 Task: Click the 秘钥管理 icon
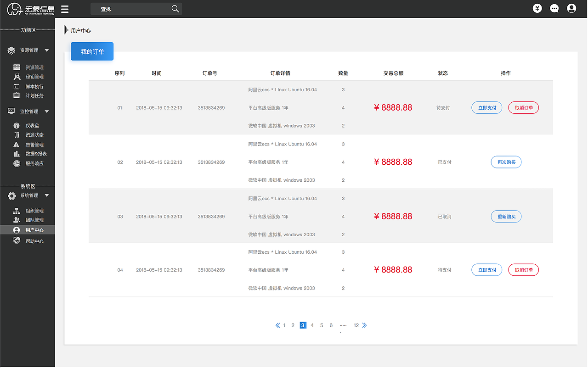[x=17, y=77]
